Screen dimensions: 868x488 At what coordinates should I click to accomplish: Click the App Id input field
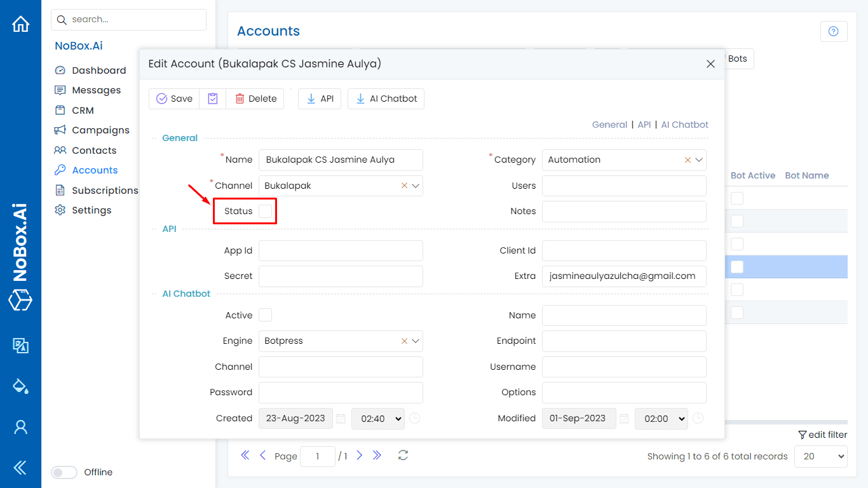341,250
